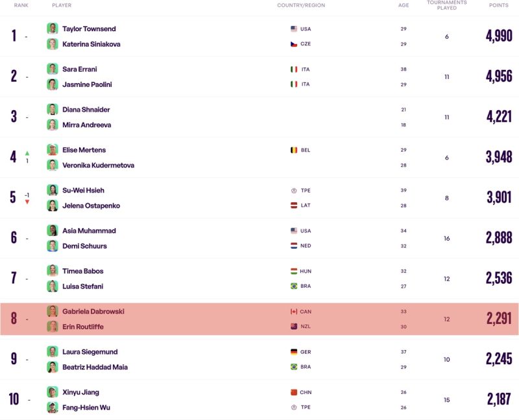Click Jelena Ostapenko's player photo
The width and height of the screenshot is (519, 420).
coord(53,205)
